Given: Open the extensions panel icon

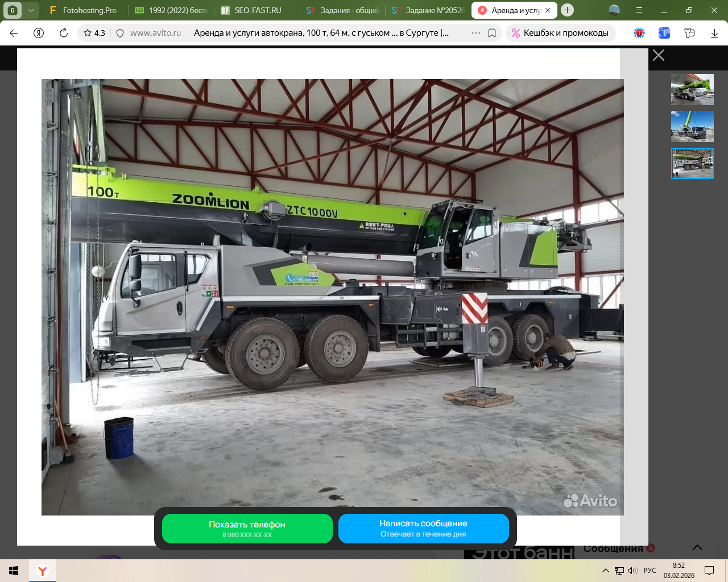Looking at the screenshot, I should tap(689, 33).
